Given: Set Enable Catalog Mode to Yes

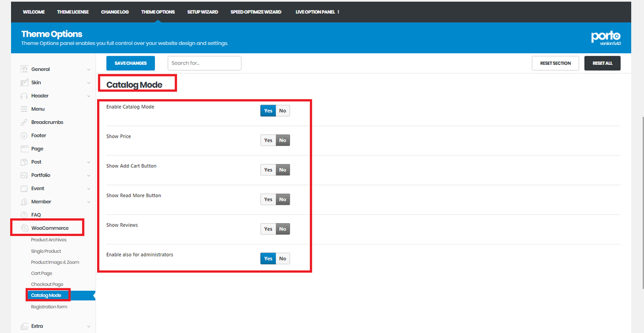Looking at the screenshot, I should click(268, 111).
